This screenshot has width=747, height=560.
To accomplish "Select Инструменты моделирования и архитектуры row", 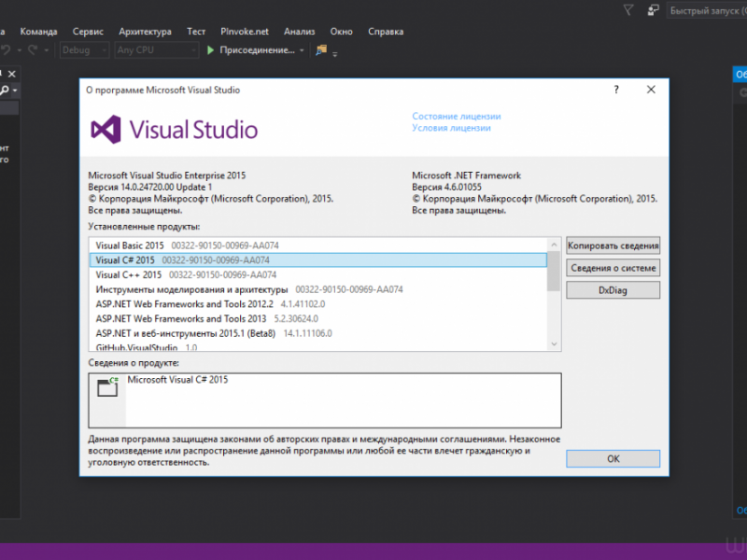I will click(317, 289).
